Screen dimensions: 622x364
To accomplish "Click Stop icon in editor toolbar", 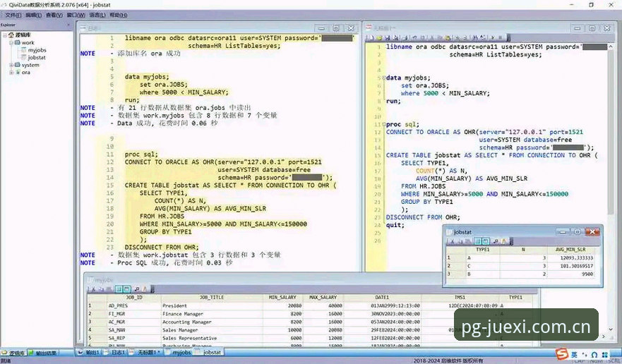I will point(501,37).
